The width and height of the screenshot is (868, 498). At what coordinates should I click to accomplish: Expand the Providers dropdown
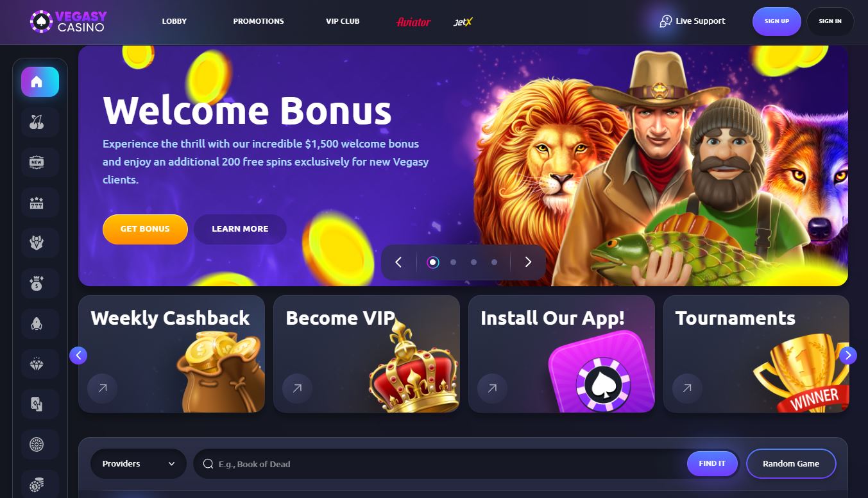coord(139,463)
